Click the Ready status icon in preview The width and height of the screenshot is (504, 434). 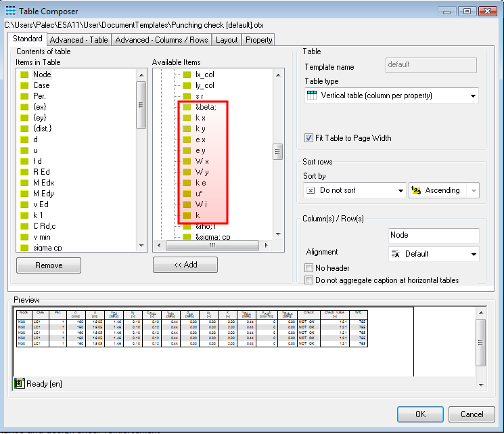pos(19,384)
